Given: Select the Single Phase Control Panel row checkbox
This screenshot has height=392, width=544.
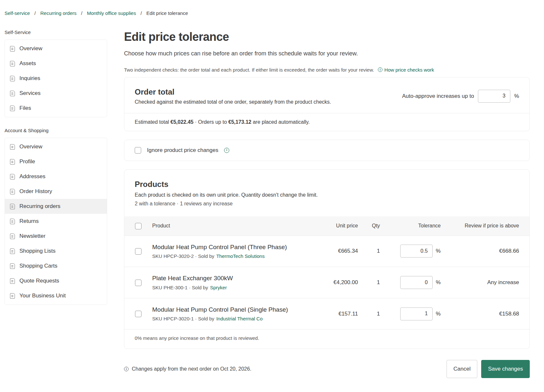Looking at the screenshot, I should coord(138,314).
